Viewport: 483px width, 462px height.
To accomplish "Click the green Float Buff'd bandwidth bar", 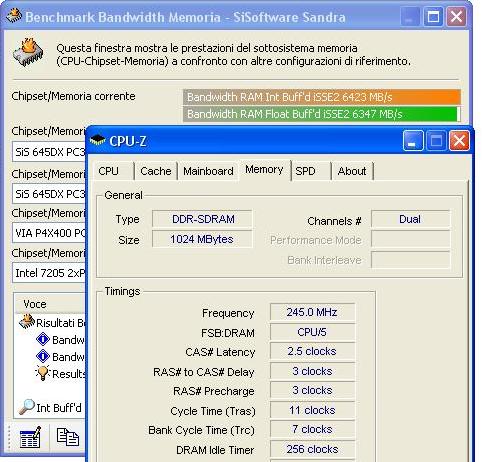I will (320, 114).
